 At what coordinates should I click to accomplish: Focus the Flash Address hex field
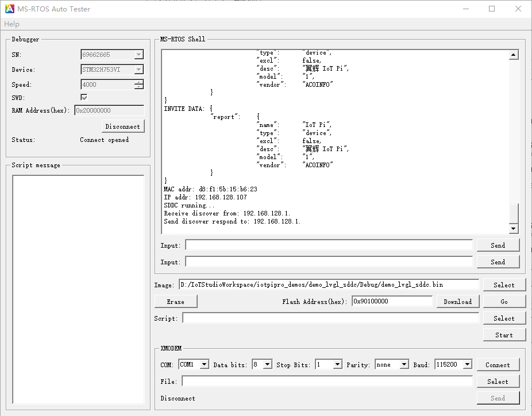click(392, 302)
